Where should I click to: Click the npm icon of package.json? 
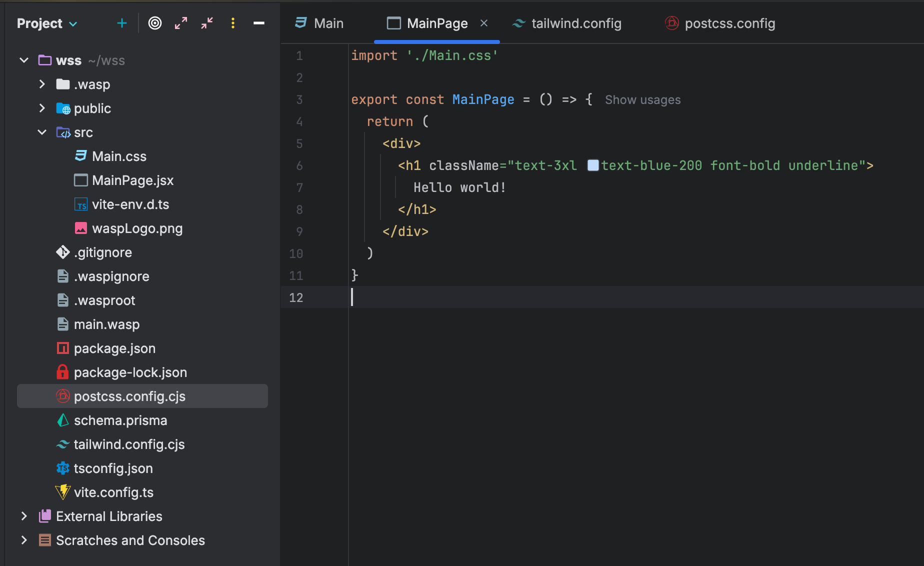[63, 348]
